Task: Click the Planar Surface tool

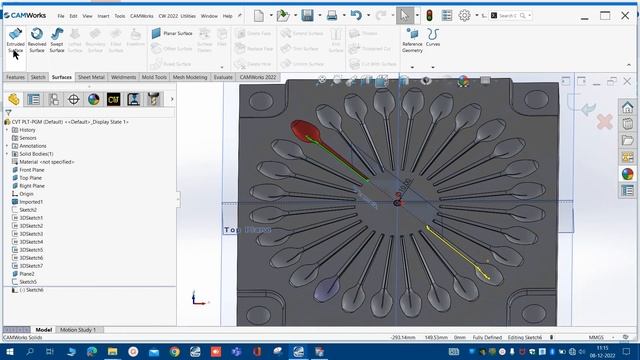Action: [172, 33]
